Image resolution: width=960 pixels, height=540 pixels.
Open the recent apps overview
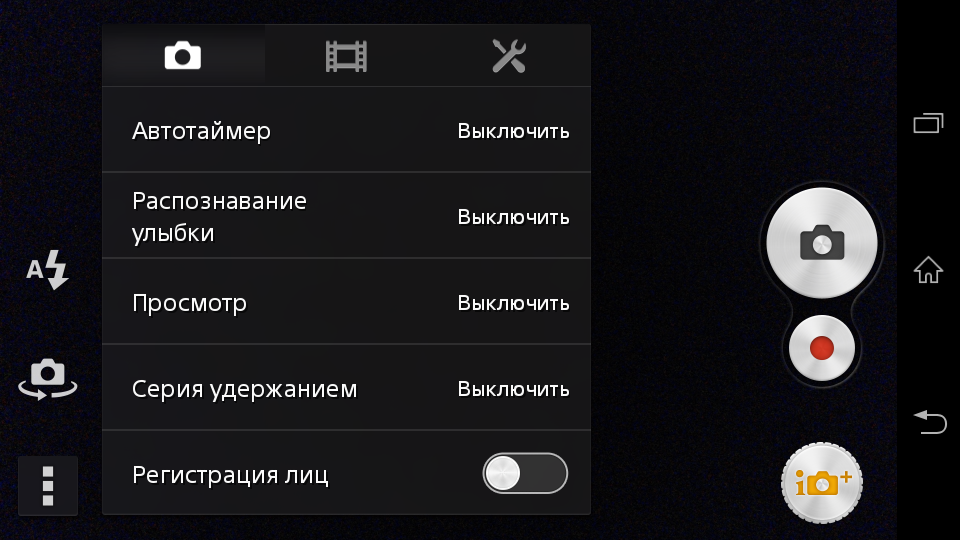click(x=928, y=123)
